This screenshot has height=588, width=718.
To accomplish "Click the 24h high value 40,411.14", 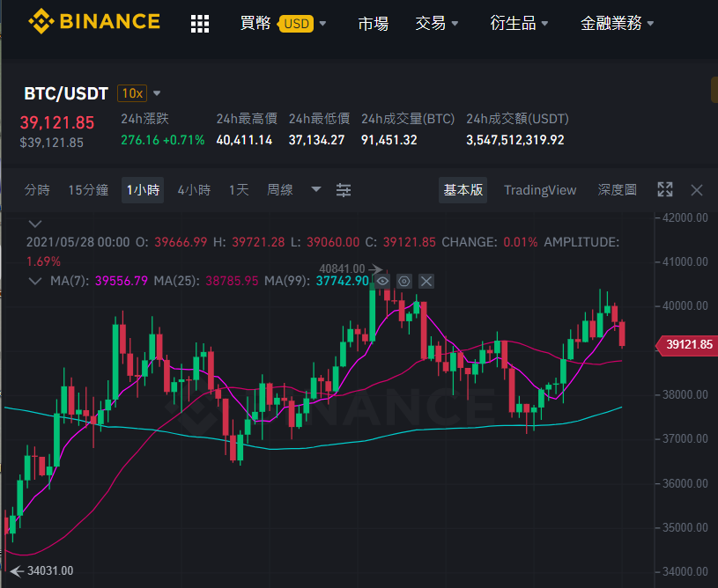I will click(244, 140).
